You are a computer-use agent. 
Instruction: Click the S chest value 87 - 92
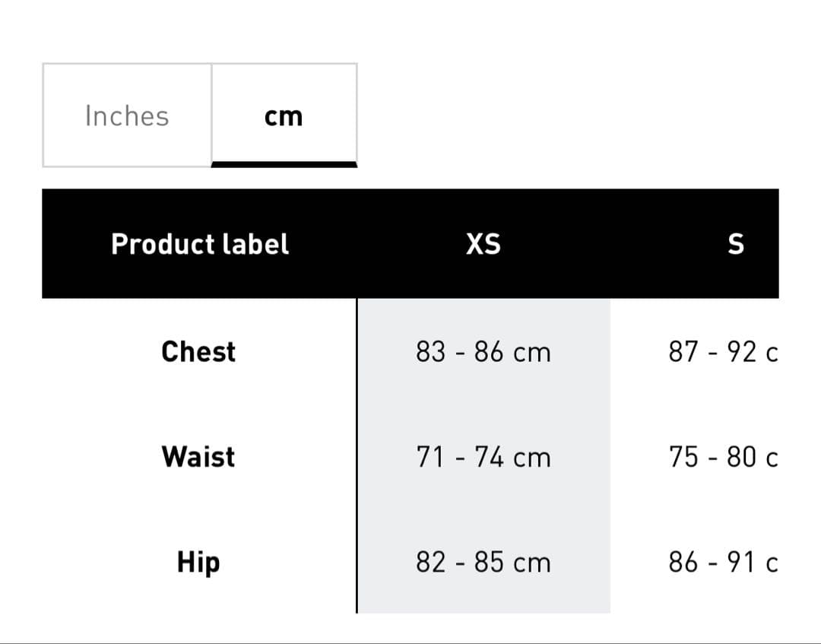point(723,352)
